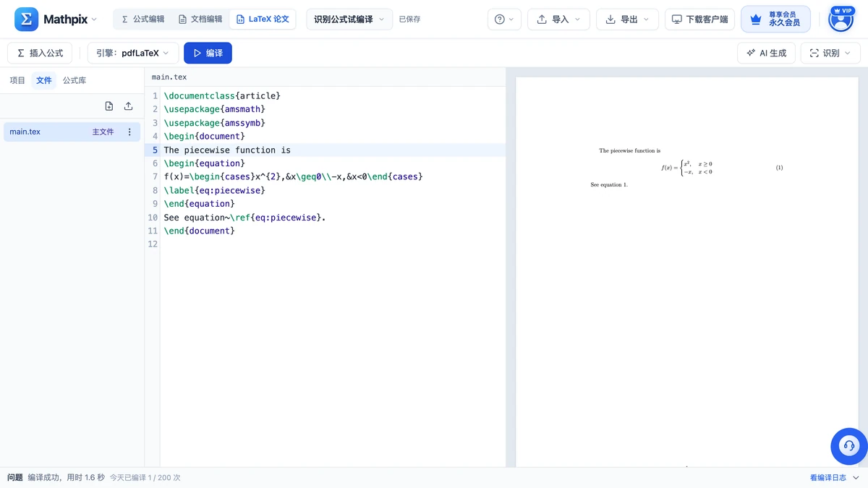This screenshot has height=488, width=868.
Task: Select main.tex in the file list
Action: tap(72, 132)
